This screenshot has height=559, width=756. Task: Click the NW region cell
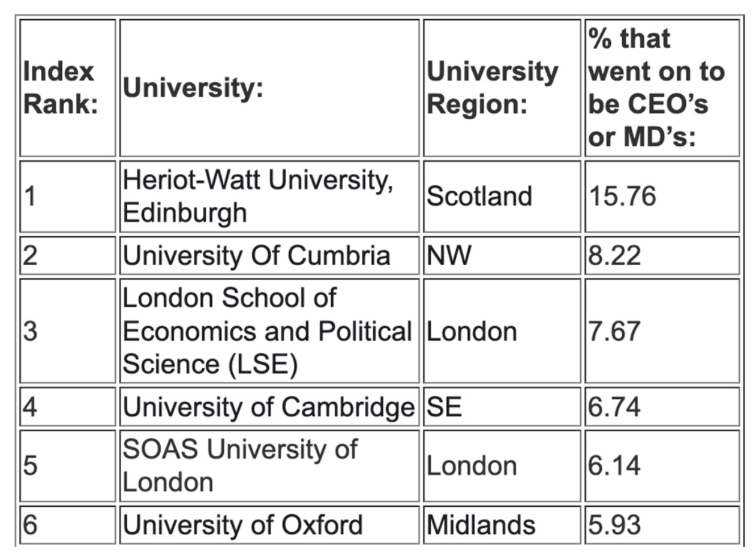point(502,256)
